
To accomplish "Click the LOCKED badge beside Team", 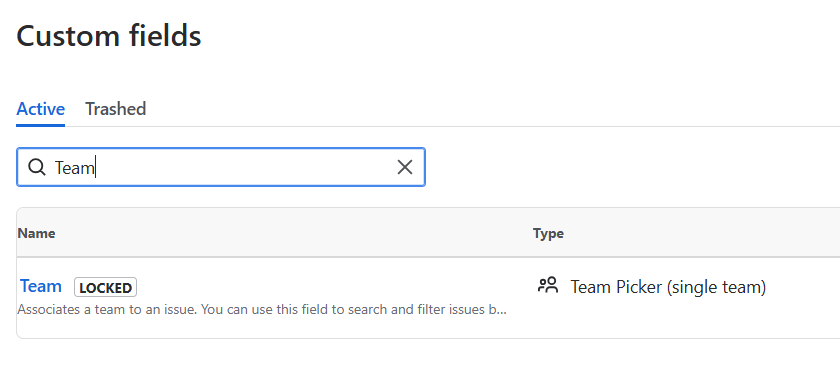I will 106,288.
